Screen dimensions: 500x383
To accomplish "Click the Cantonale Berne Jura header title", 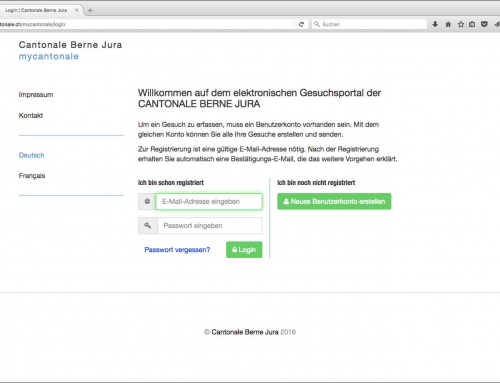I will point(70,45).
